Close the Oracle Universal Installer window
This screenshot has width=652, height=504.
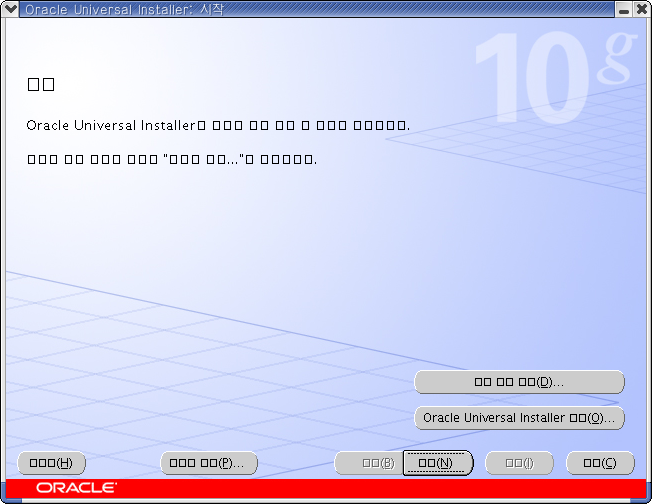click(x=642, y=9)
